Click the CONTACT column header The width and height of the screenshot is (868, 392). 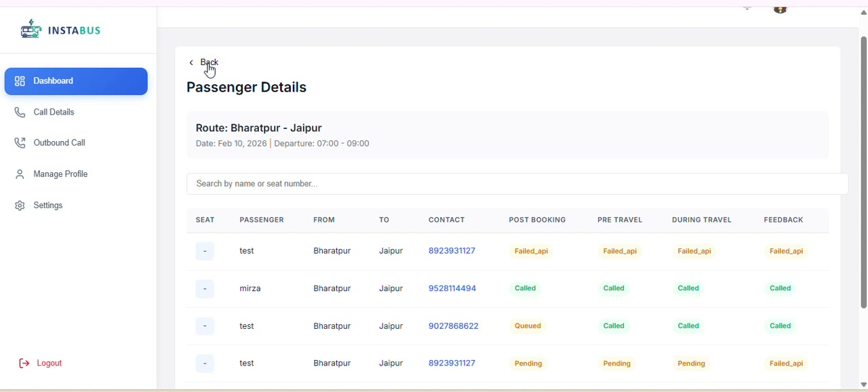447,220
